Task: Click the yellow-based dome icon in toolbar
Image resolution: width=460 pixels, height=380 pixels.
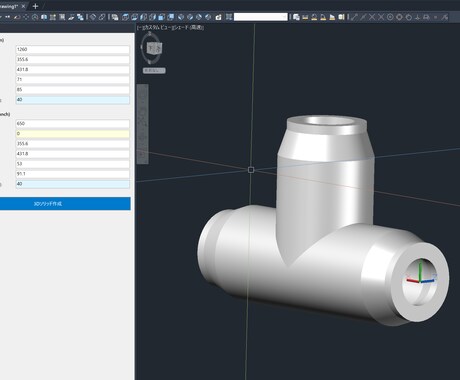Action: (x=314, y=17)
